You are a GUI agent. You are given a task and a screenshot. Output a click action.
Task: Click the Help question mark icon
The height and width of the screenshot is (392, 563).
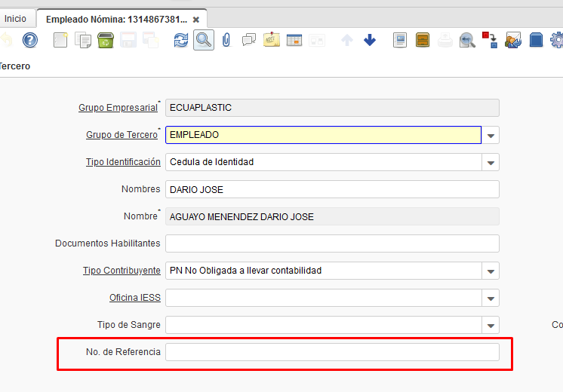[29, 40]
